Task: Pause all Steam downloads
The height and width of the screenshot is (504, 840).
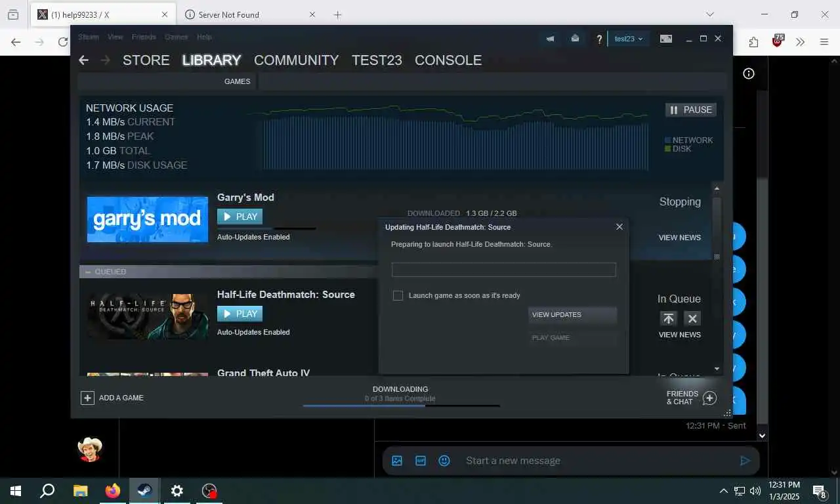Action: (691, 110)
